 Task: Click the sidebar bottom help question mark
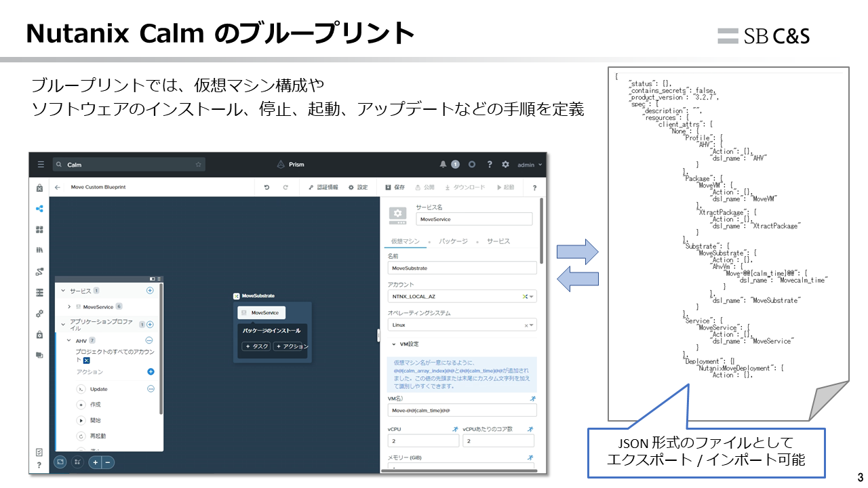coord(39,465)
